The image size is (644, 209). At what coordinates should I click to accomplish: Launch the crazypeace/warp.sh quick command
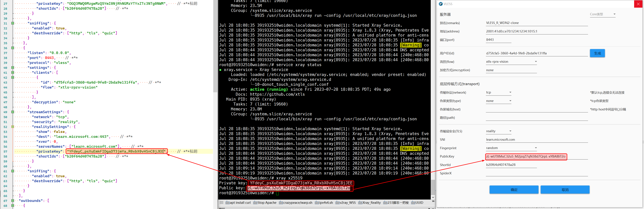pyautogui.click(x=295, y=203)
